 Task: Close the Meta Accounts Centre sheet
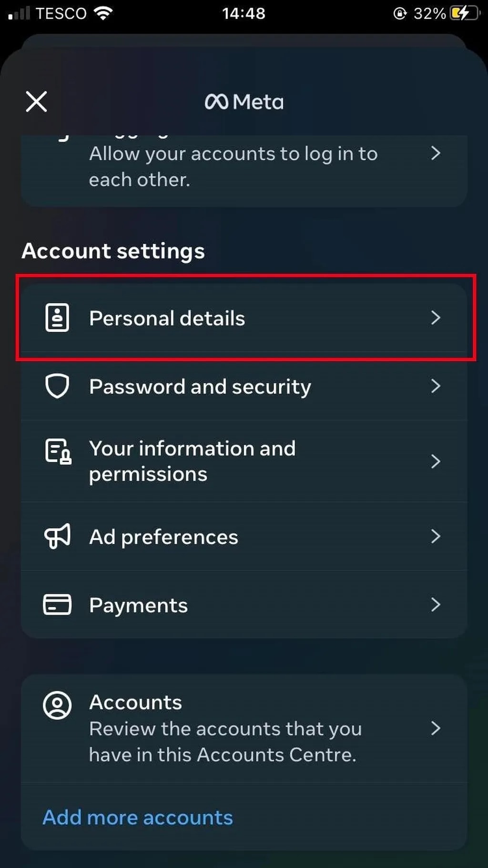[x=36, y=102]
